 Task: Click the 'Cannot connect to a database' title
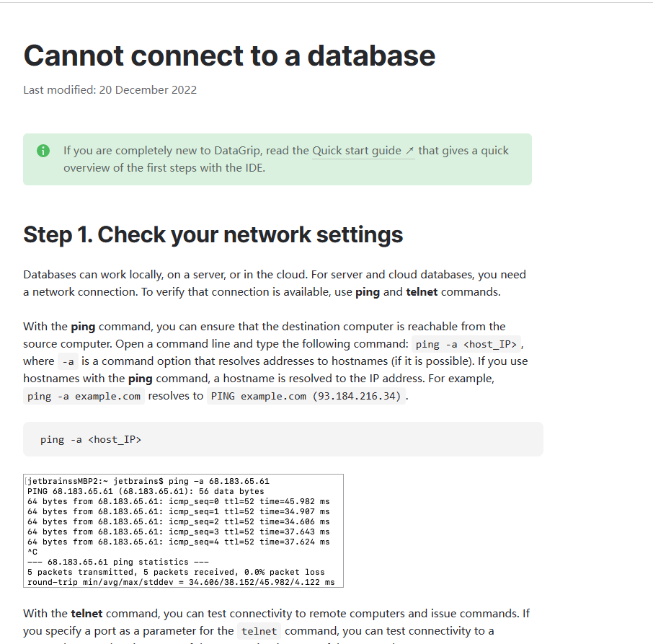(229, 56)
